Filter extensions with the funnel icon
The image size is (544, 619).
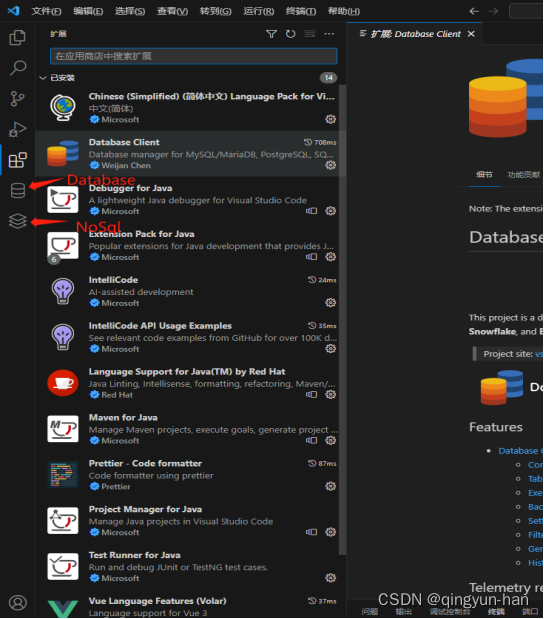click(271, 34)
